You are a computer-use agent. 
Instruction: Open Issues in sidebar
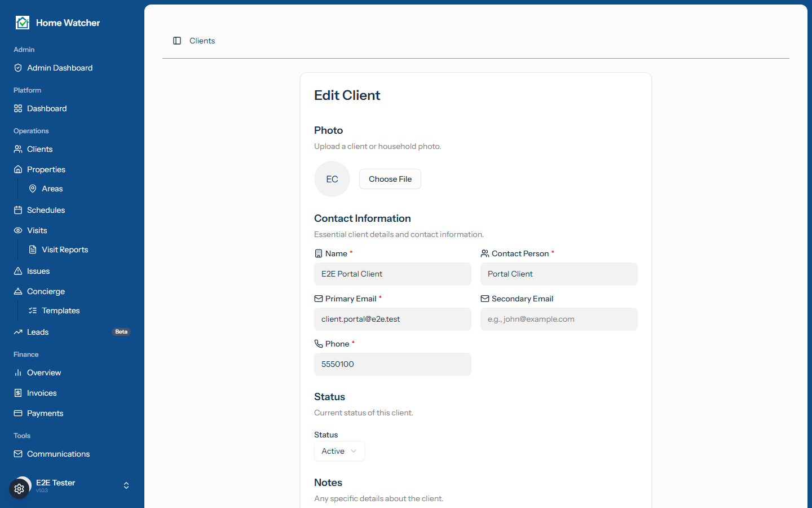pyautogui.click(x=72, y=271)
